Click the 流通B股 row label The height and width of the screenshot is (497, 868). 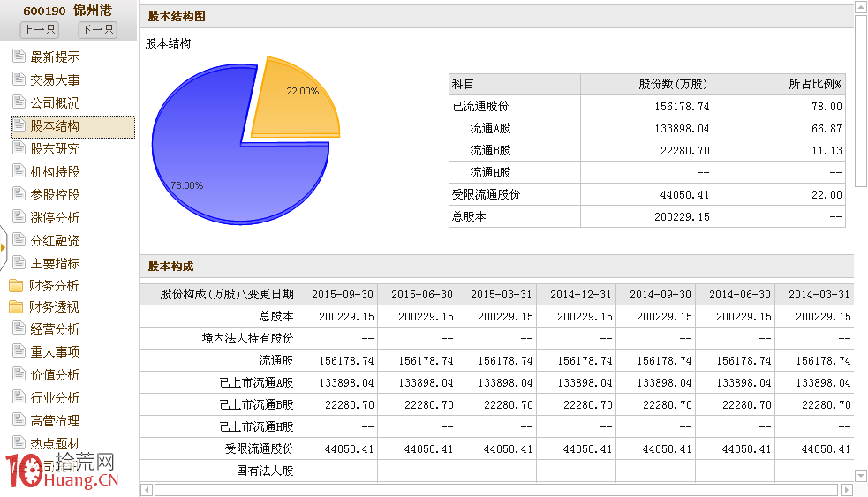[490, 151]
